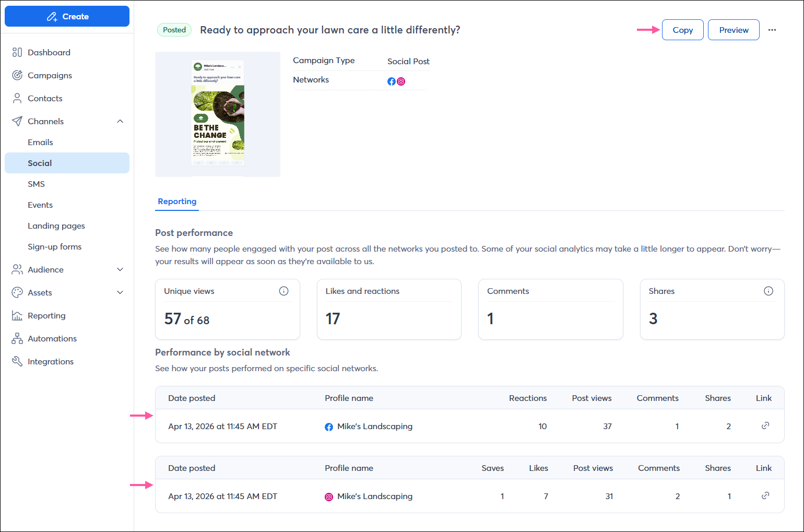The width and height of the screenshot is (804, 532).
Task: Open the three-dot more options menu
Action: [x=772, y=30]
